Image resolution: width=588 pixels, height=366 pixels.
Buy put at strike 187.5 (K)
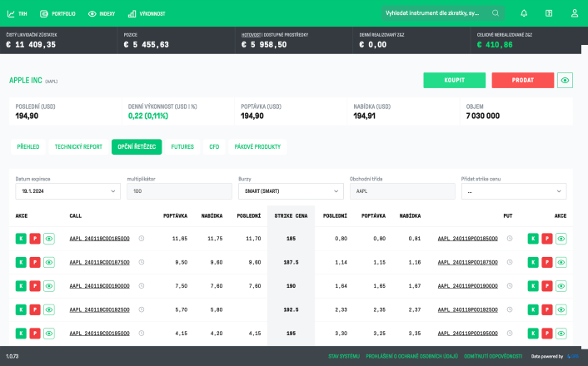[x=533, y=262]
